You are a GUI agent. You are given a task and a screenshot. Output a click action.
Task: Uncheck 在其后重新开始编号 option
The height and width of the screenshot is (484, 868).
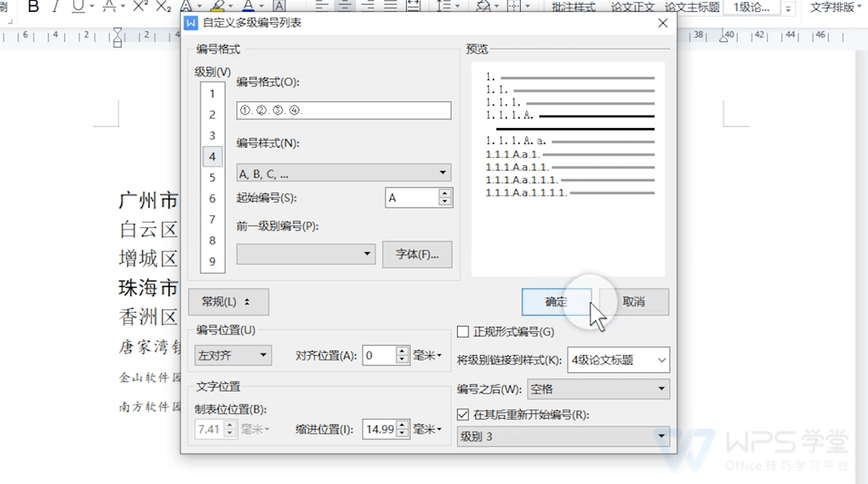[x=463, y=414]
